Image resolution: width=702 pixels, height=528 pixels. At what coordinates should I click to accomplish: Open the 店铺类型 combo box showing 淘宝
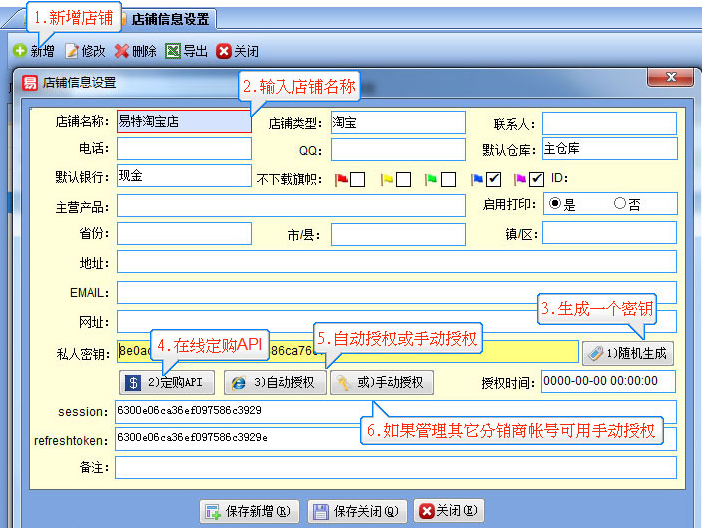click(398, 122)
